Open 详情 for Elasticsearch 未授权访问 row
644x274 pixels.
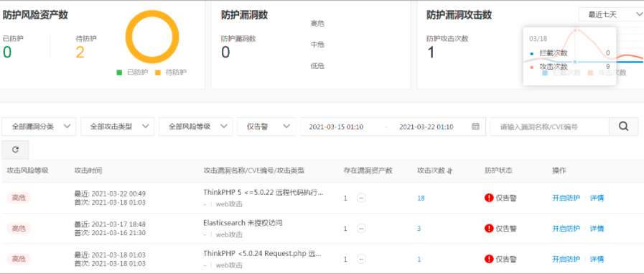tap(597, 229)
